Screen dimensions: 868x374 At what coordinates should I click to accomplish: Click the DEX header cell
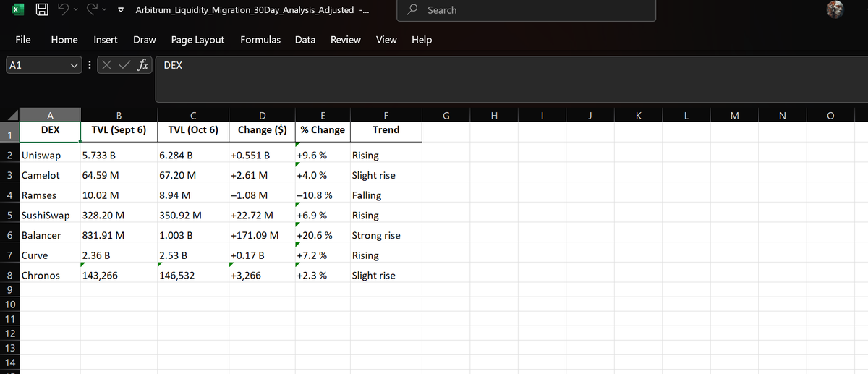(50, 132)
